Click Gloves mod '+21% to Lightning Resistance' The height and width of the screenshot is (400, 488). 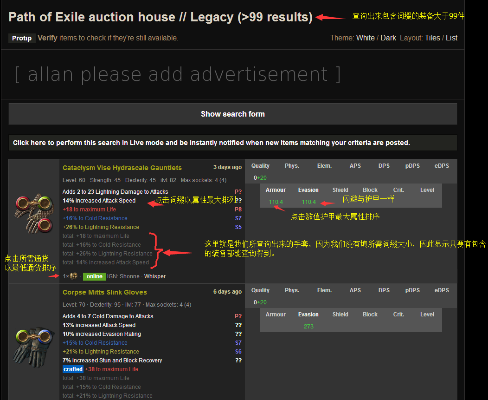click(101, 352)
